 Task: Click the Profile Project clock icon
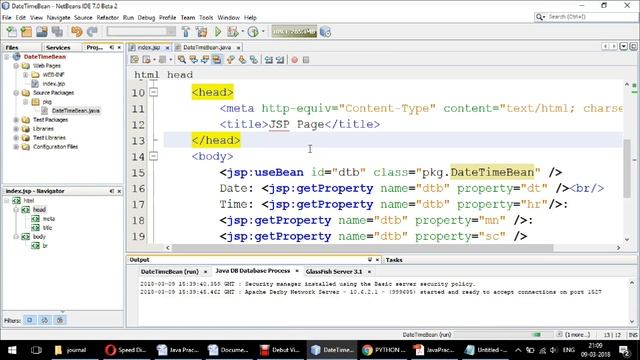(253, 32)
